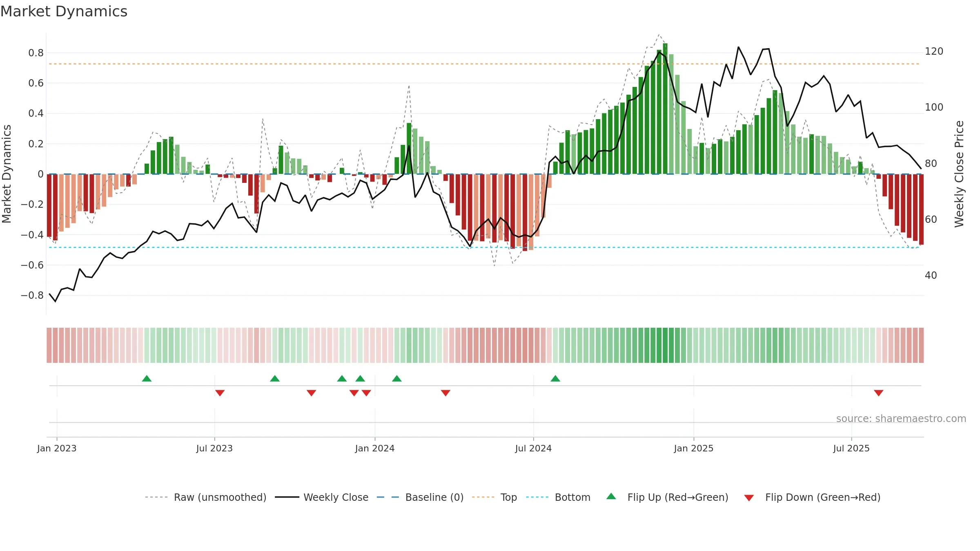Toggle the Raw (unsmoothed) legend entry
This screenshot has width=980, height=551.
coord(205,497)
